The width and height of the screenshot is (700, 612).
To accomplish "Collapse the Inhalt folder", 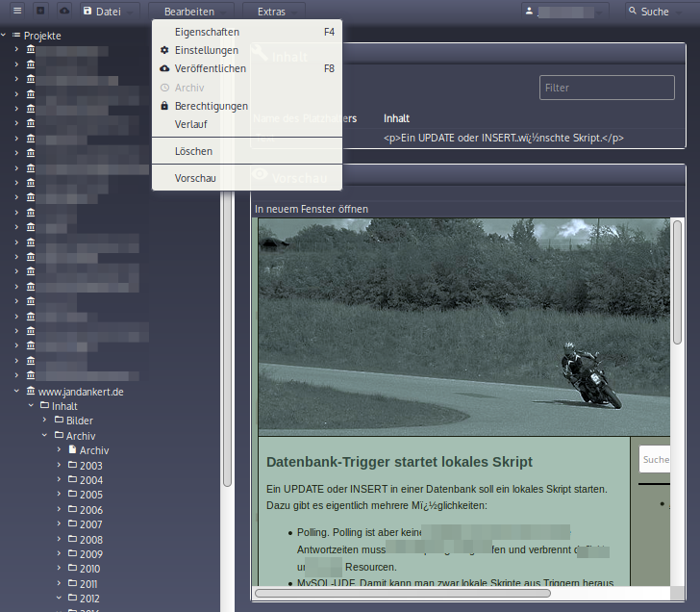I will [31, 406].
